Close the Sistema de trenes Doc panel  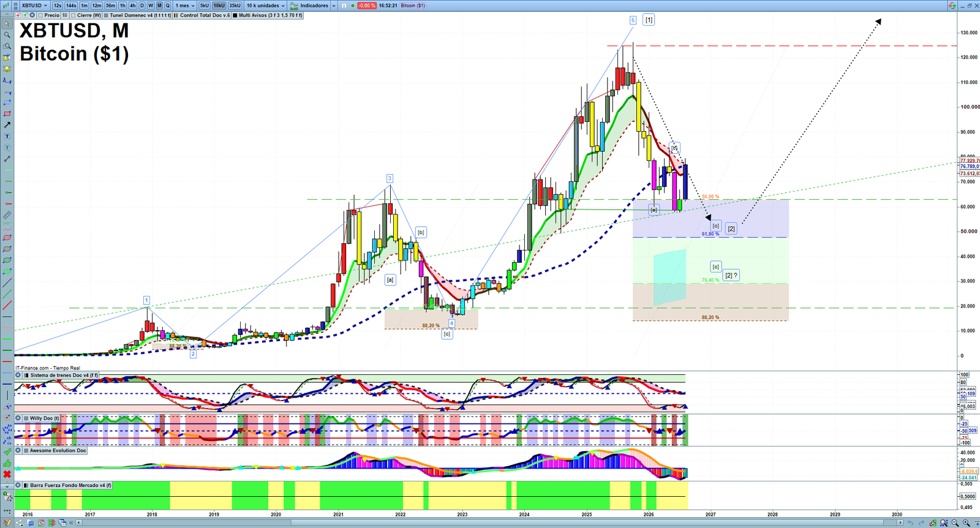tap(18, 375)
